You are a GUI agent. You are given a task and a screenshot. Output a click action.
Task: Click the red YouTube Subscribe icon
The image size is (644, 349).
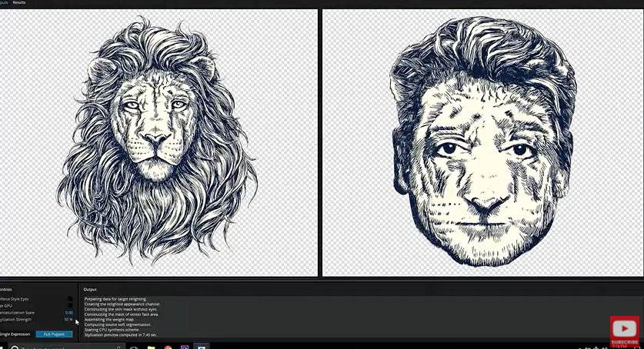coord(626,331)
